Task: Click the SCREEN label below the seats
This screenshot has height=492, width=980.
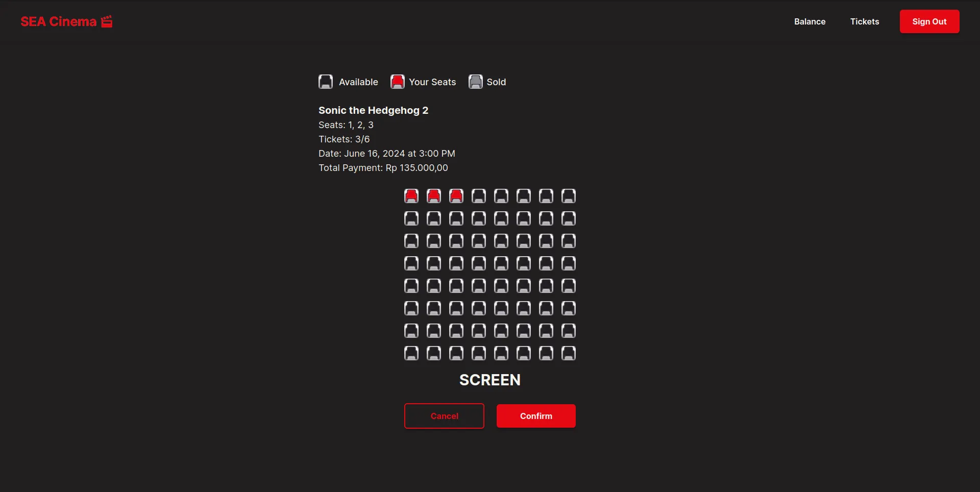Action: 489,380
